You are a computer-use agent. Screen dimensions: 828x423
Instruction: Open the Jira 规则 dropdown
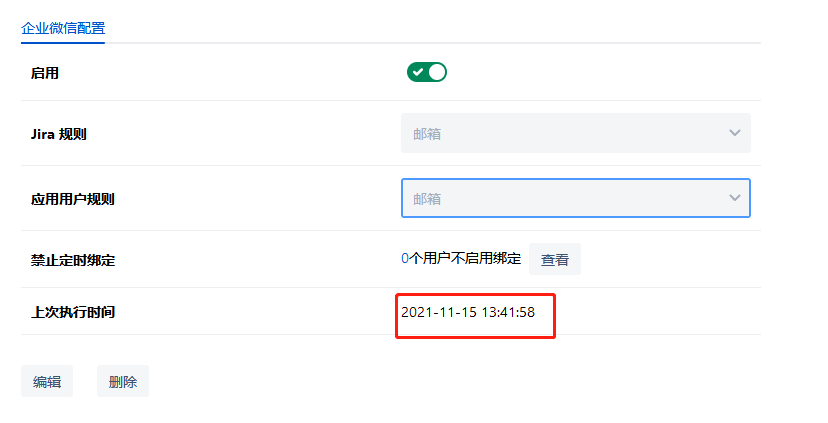(575, 133)
